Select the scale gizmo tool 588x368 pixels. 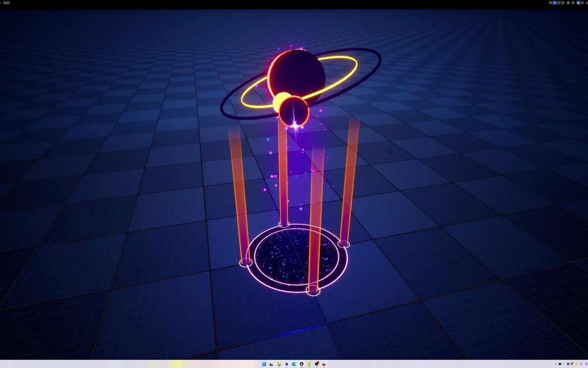pyautogui.click(x=563, y=2)
